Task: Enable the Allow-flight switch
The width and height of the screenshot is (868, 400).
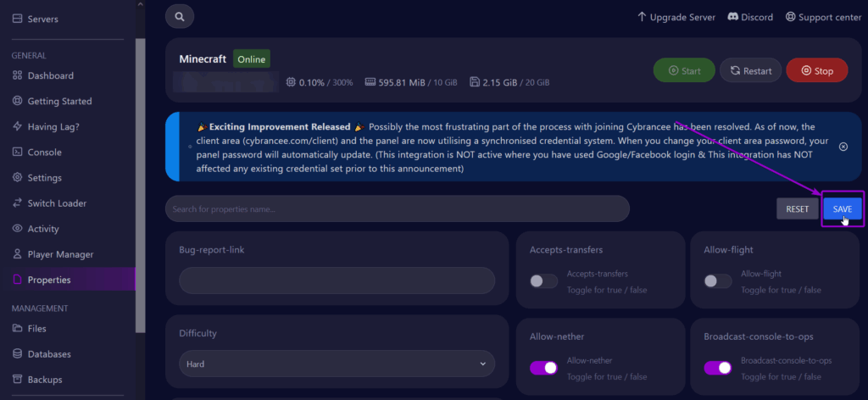Action: (718, 281)
